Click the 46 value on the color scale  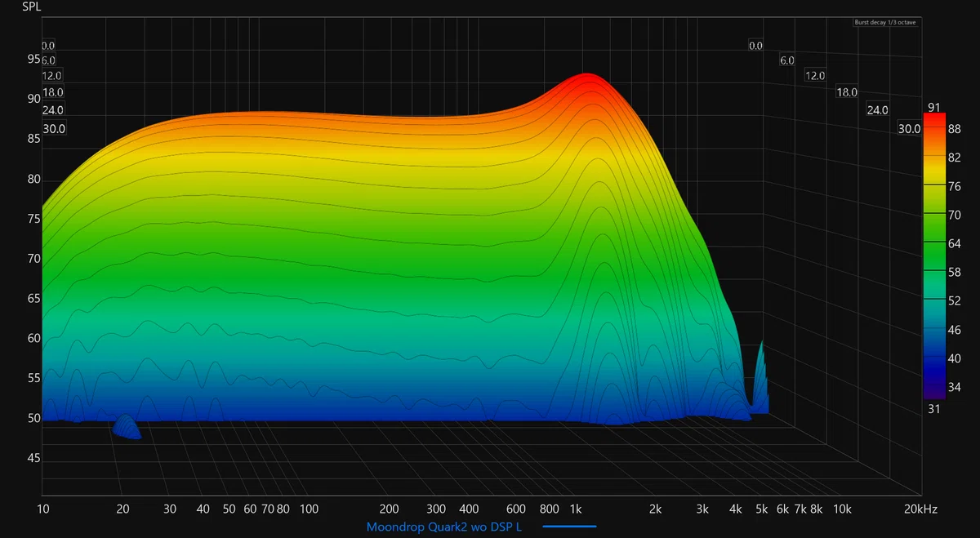click(x=954, y=330)
